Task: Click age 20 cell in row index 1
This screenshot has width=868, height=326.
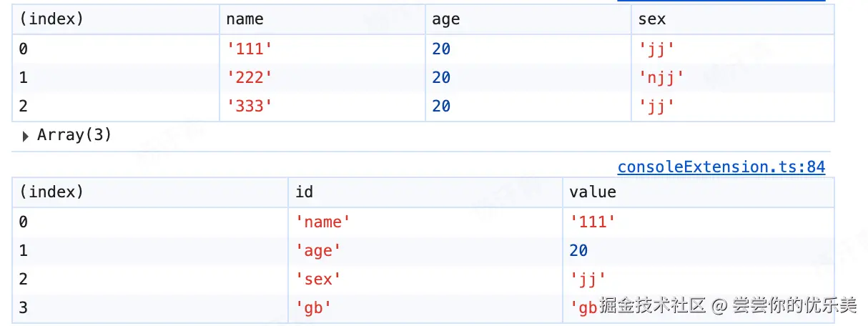Action: pos(441,77)
